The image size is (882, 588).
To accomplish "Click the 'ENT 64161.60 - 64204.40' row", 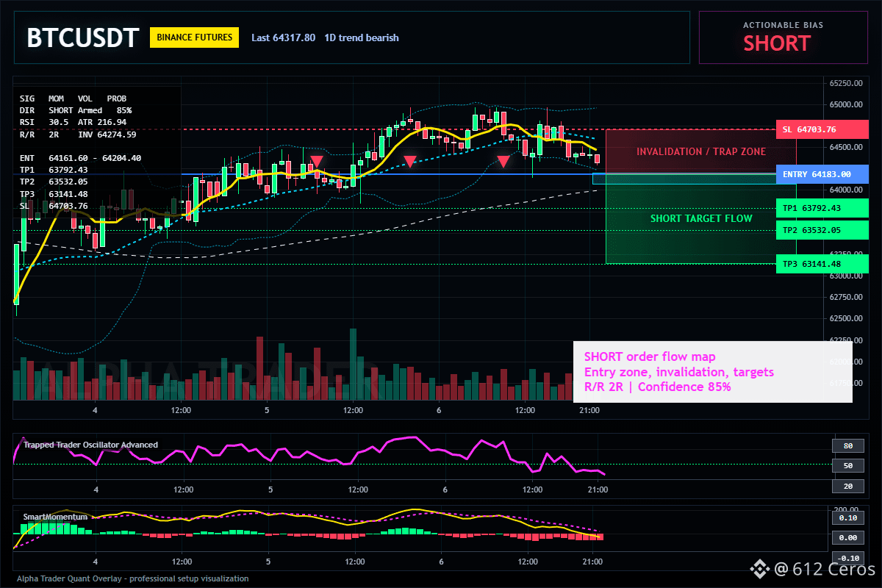I will (x=80, y=158).
